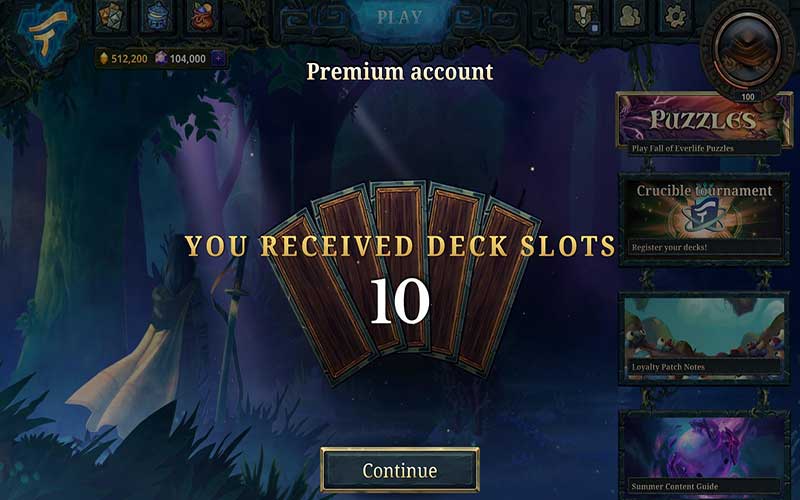Image resolution: width=800 pixels, height=500 pixels.
Task: Click the gems amount 104,000
Action: point(187,59)
